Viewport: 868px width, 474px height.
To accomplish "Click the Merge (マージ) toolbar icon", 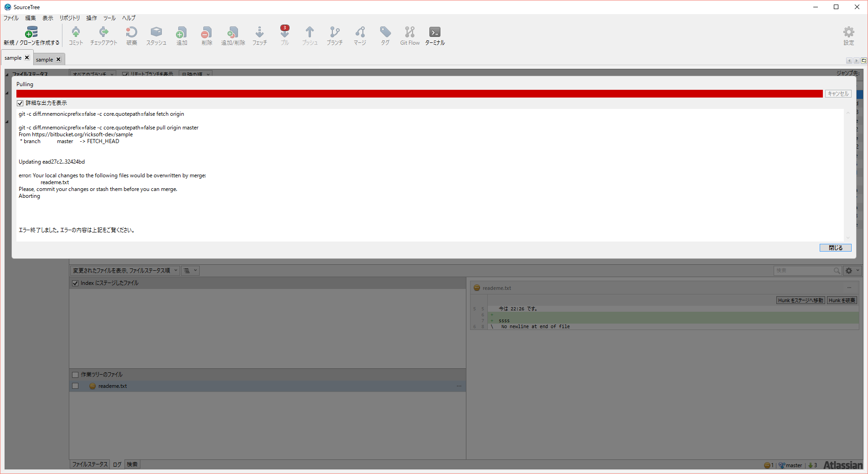I will coord(360,32).
